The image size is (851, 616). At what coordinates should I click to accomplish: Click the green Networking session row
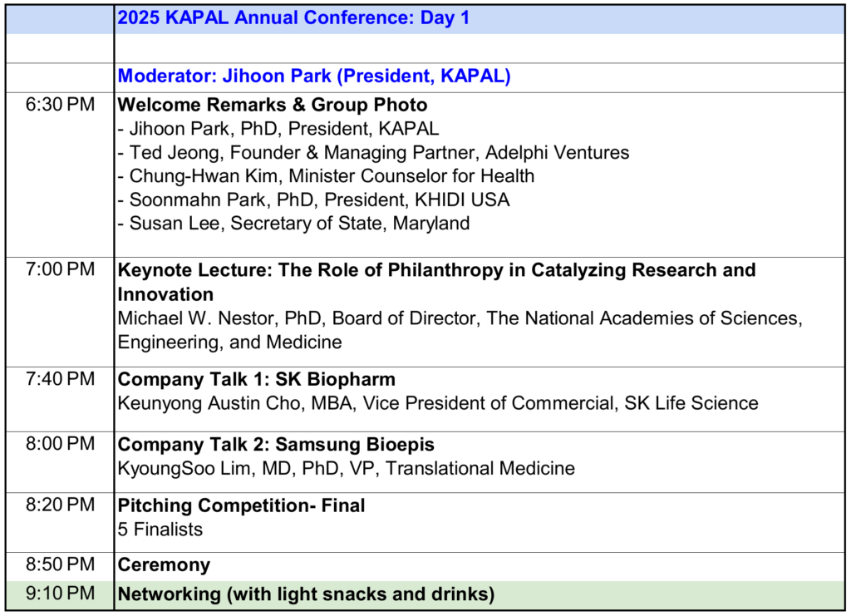click(x=307, y=594)
